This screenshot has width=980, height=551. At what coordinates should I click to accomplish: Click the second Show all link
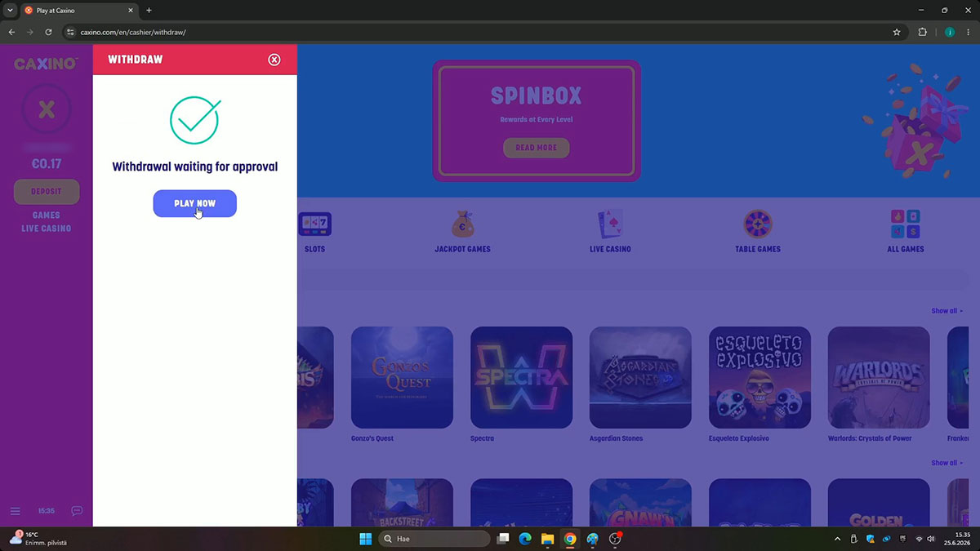pyautogui.click(x=947, y=463)
